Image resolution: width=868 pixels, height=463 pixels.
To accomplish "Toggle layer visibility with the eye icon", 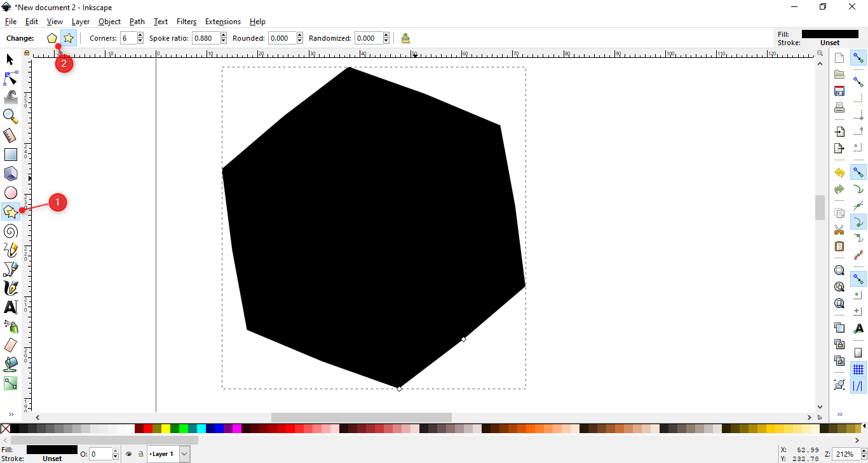I will (128, 453).
